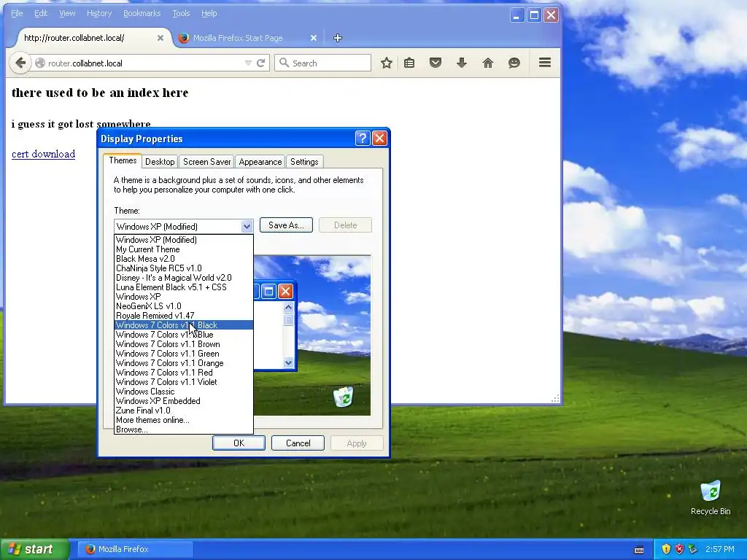The image size is (747, 560).
Task: Click the system clock 2:57 PM
Action: coord(720,549)
